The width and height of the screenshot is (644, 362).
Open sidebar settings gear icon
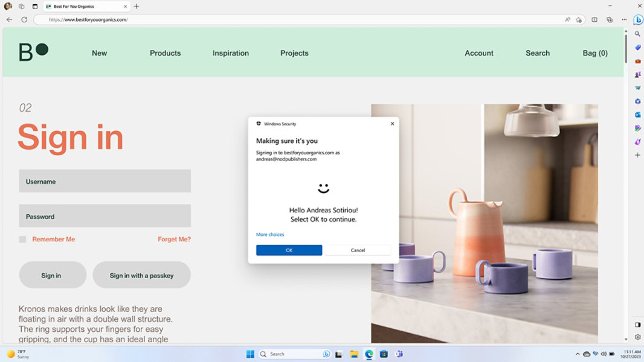(x=637, y=337)
